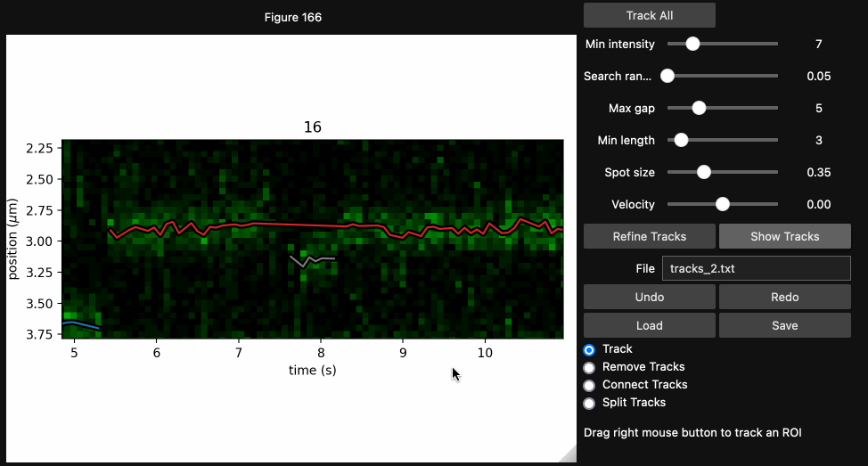The width and height of the screenshot is (868, 466).
Task: Click the blue track at lower left
Action: tap(83, 323)
